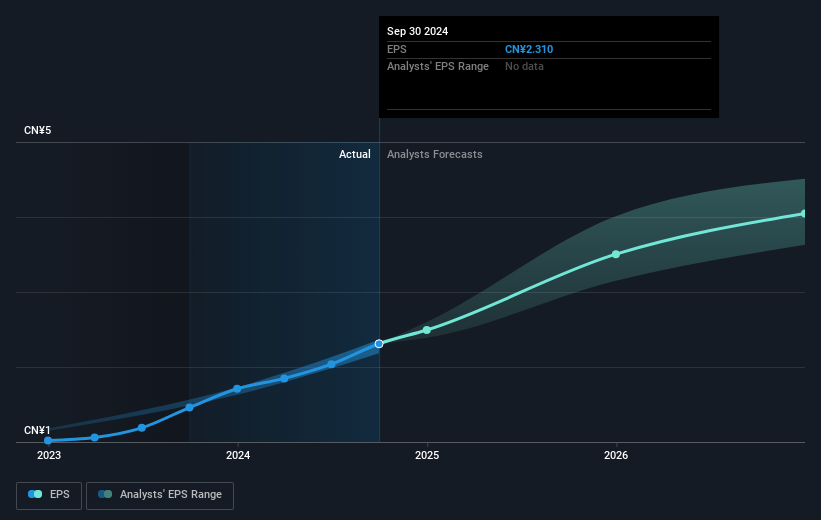
Task: Click the Sep 30 2024 tooltip date
Action: [417, 31]
